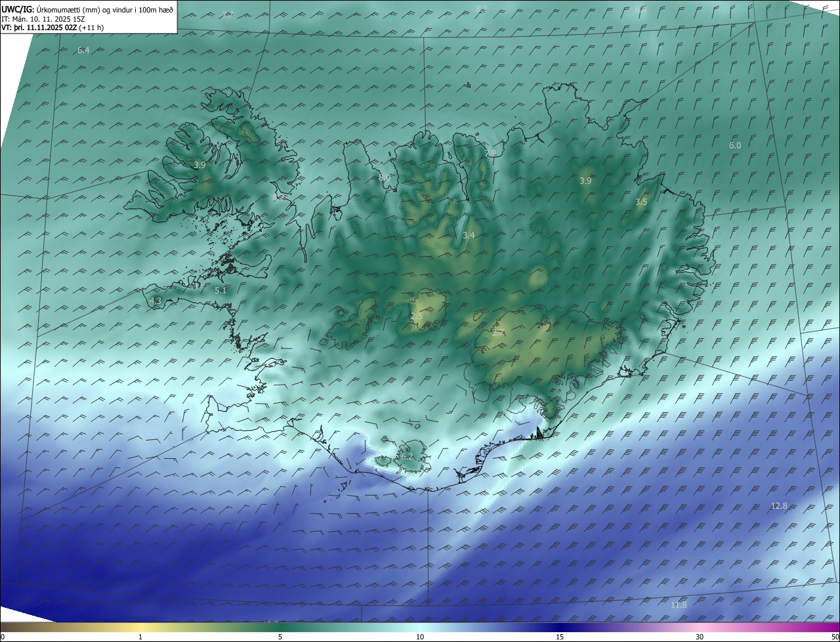Select the 3.5 label in the eastern highlands
This screenshot has width=840, height=642.
pyautogui.click(x=641, y=202)
